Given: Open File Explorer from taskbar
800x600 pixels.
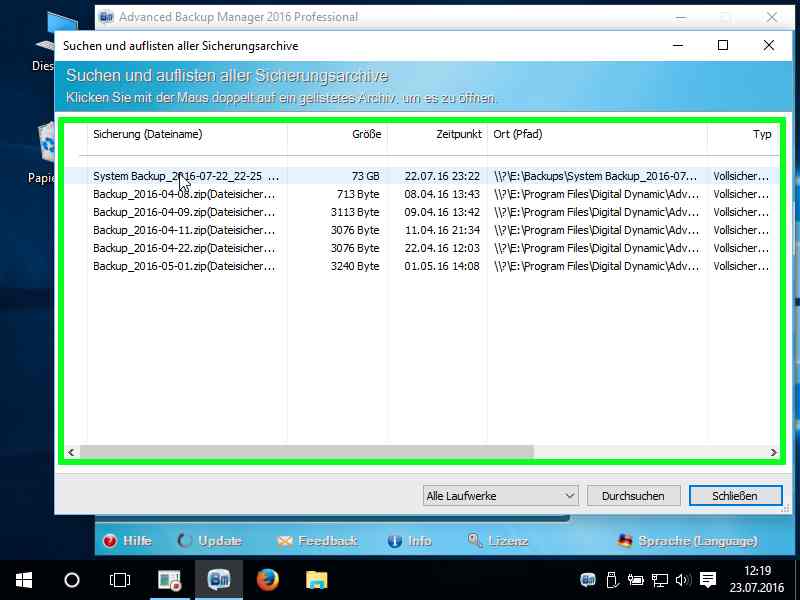Looking at the screenshot, I should click(316, 580).
